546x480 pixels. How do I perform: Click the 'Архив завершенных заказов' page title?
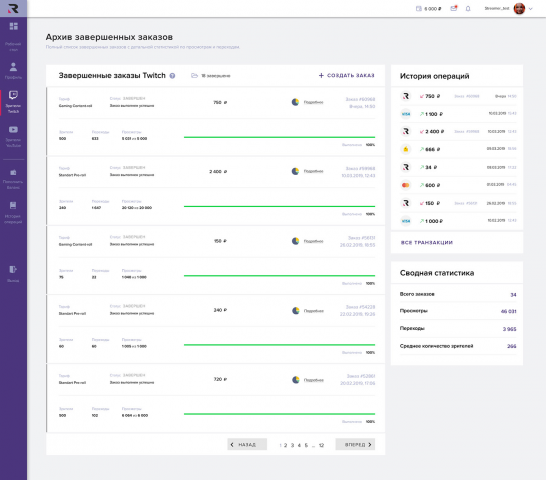tap(109, 37)
